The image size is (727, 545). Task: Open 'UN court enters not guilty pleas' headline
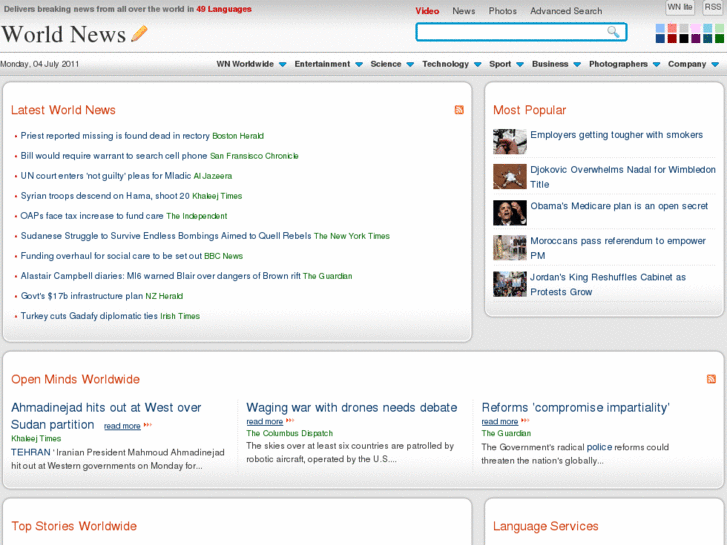[x=106, y=176]
